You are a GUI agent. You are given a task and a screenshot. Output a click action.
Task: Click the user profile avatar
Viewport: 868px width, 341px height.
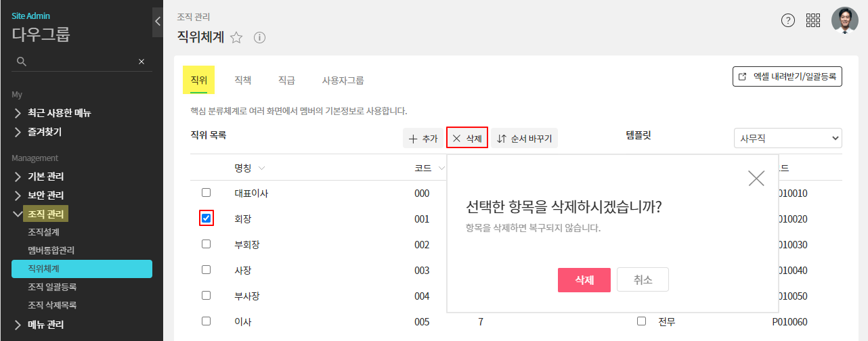pos(844,20)
